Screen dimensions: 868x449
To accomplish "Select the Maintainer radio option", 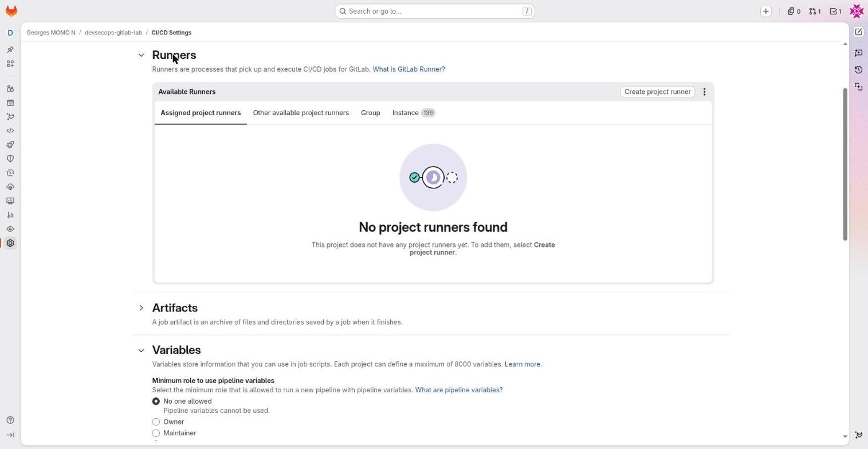I will click(156, 434).
